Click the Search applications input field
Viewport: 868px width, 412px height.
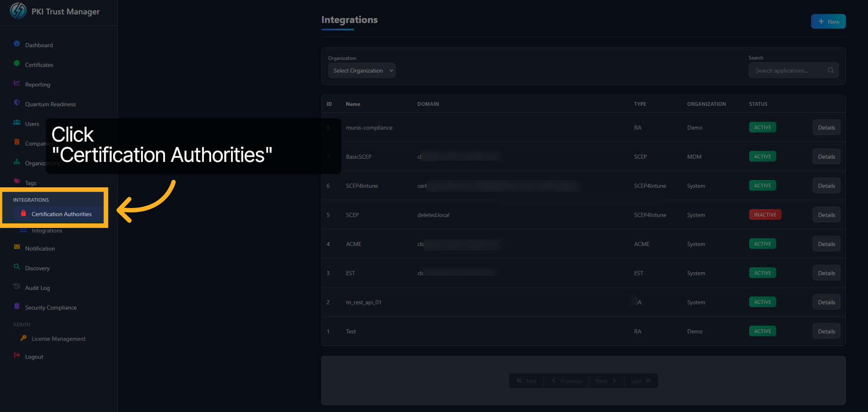click(x=787, y=70)
